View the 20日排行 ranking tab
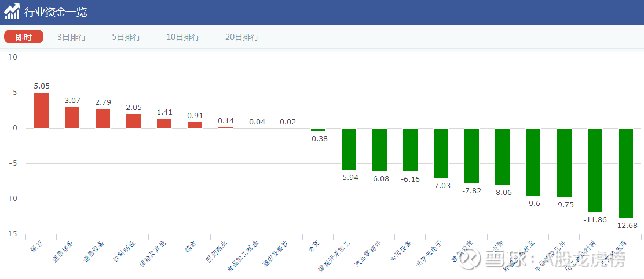644x279 pixels. pos(242,37)
